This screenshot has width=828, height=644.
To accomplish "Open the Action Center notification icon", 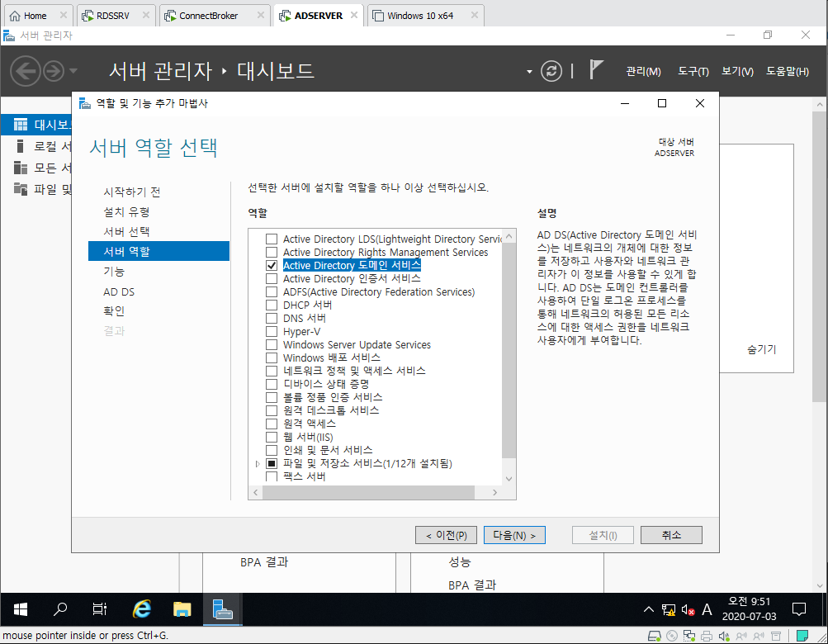I will pyautogui.click(x=799, y=609).
